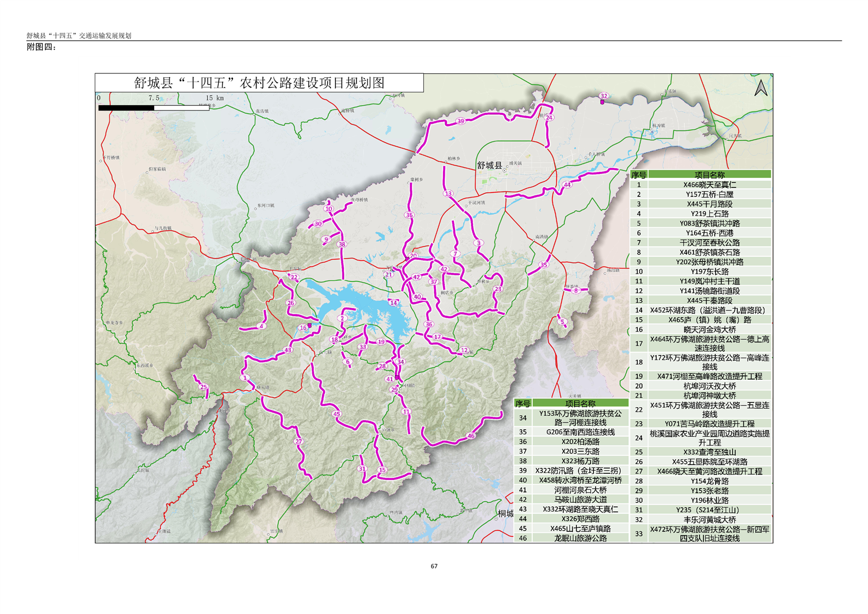
Task: Click the map title 舒城县"十四五"农村公路建设项目规划图
Action: click(259, 83)
